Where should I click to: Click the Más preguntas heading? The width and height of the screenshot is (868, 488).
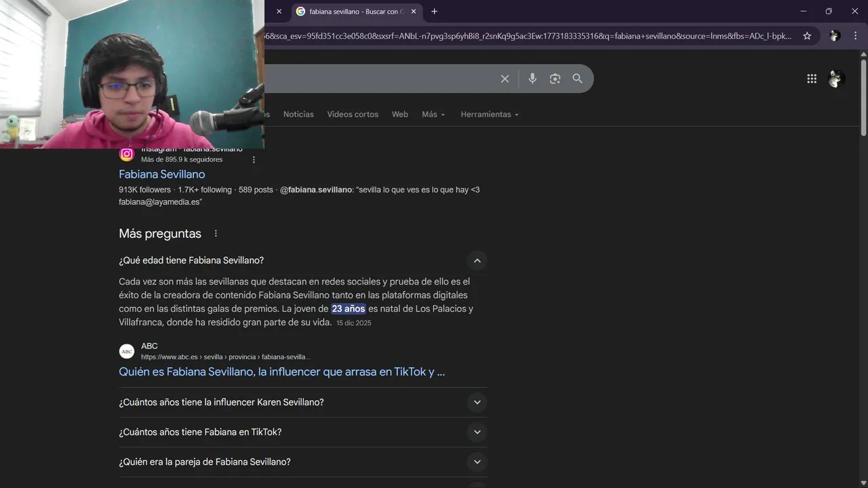point(160,234)
